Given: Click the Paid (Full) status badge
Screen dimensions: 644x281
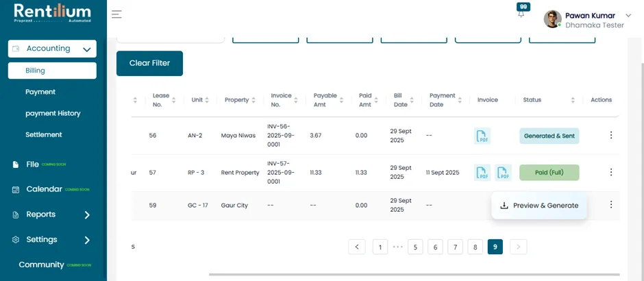Looking at the screenshot, I should point(549,173).
